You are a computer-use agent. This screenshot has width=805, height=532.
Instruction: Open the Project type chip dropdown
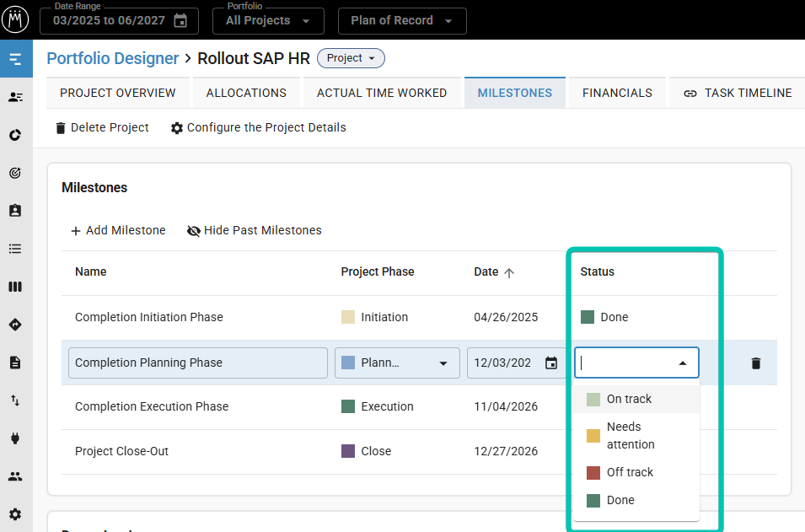click(352, 58)
